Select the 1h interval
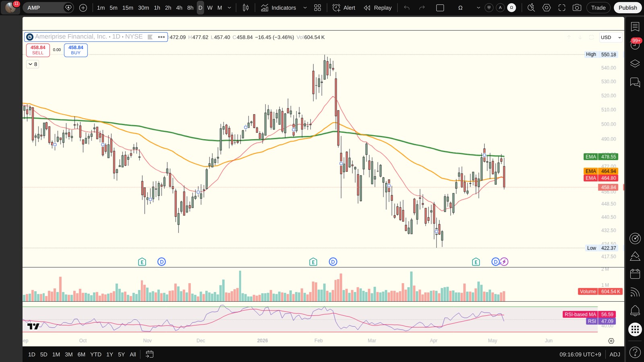The height and width of the screenshot is (362, 644). pyautogui.click(x=157, y=8)
